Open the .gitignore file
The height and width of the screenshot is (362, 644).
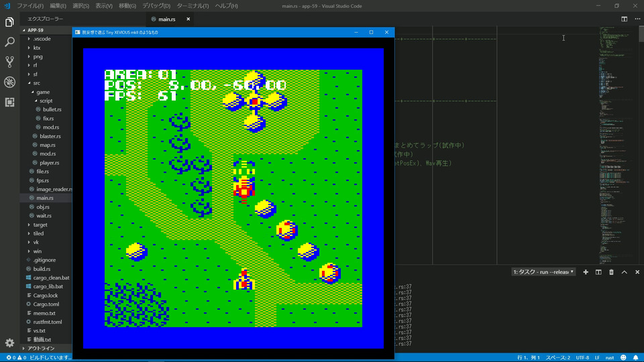point(44,260)
